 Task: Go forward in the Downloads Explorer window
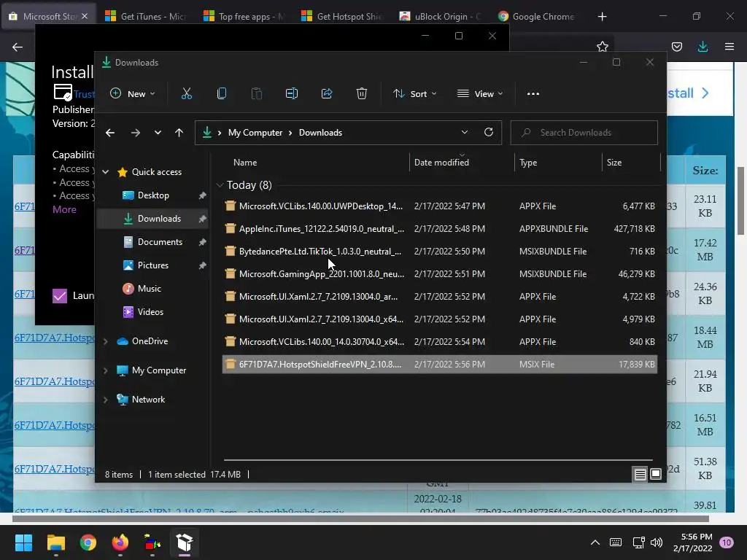[x=136, y=133]
